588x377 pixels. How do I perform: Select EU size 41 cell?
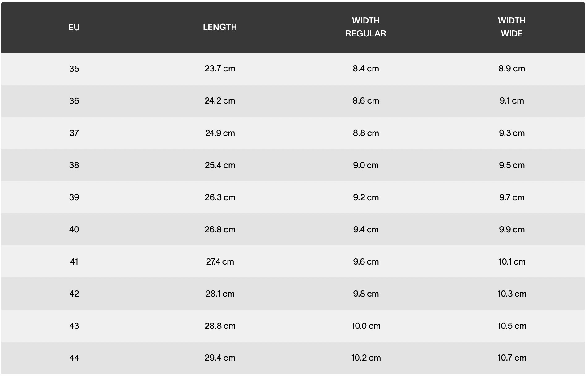[x=74, y=261]
